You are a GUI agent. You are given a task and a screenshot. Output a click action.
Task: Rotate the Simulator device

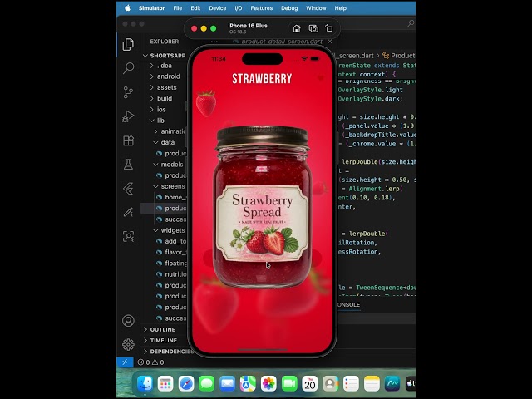coord(329,28)
